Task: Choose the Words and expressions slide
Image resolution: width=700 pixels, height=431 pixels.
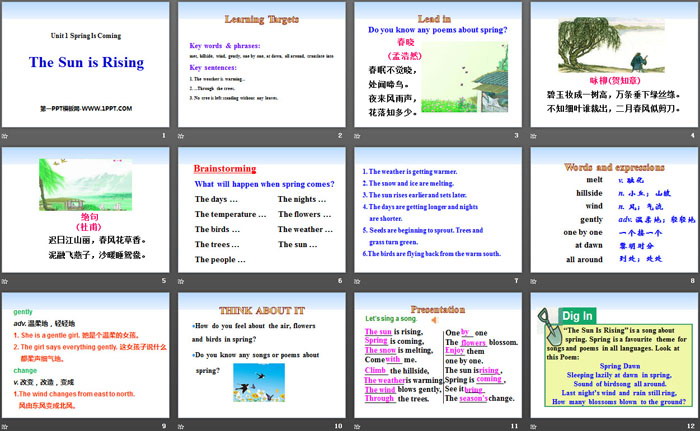Action: [x=614, y=209]
